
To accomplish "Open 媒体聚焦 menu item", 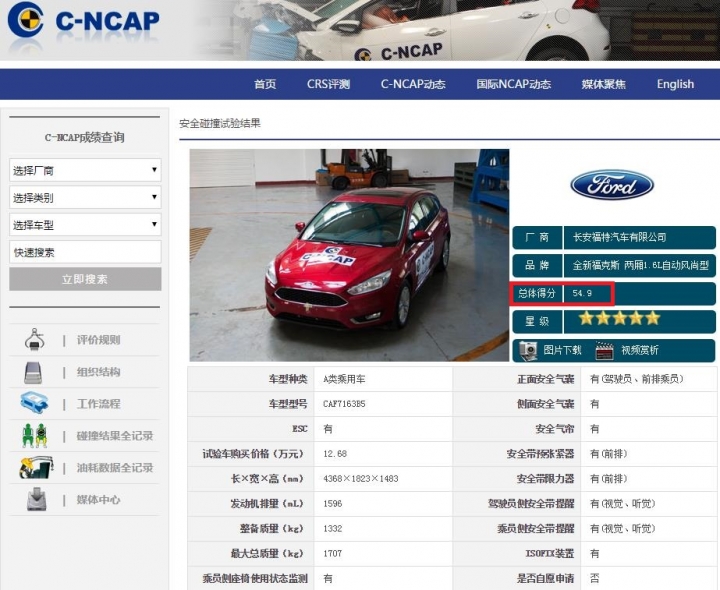I will click(603, 84).
